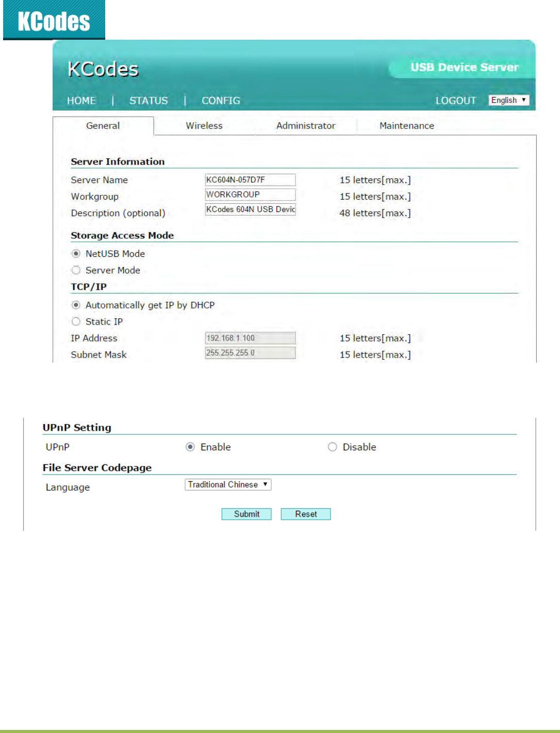Select Automatically get IP by DHCP
Viewport: 560px width, 733px height.
[76, 305]
